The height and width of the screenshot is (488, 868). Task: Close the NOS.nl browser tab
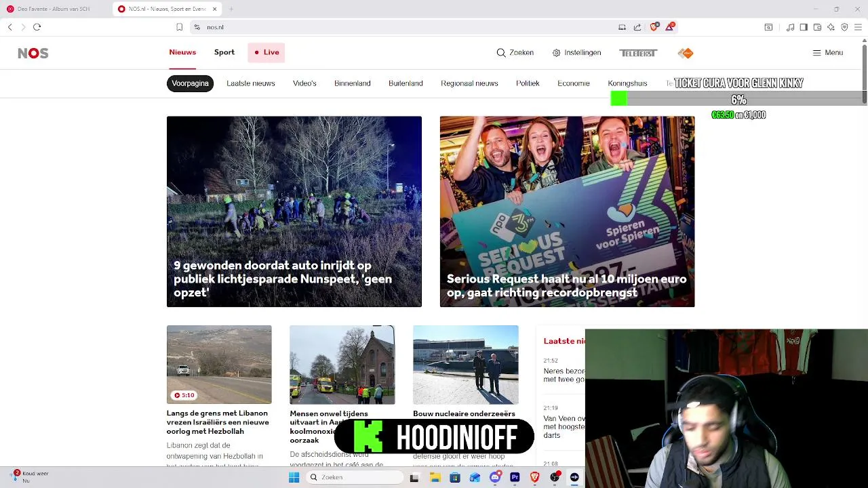point(214,9)
